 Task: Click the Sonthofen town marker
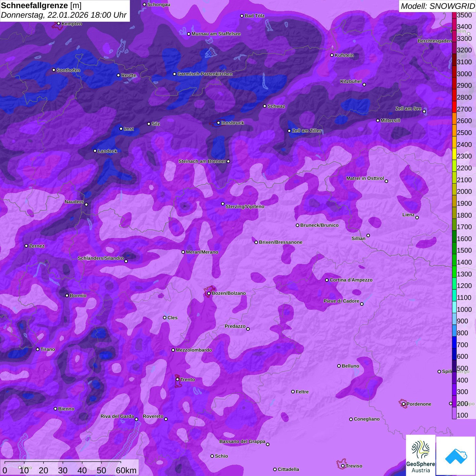[54, 70]
